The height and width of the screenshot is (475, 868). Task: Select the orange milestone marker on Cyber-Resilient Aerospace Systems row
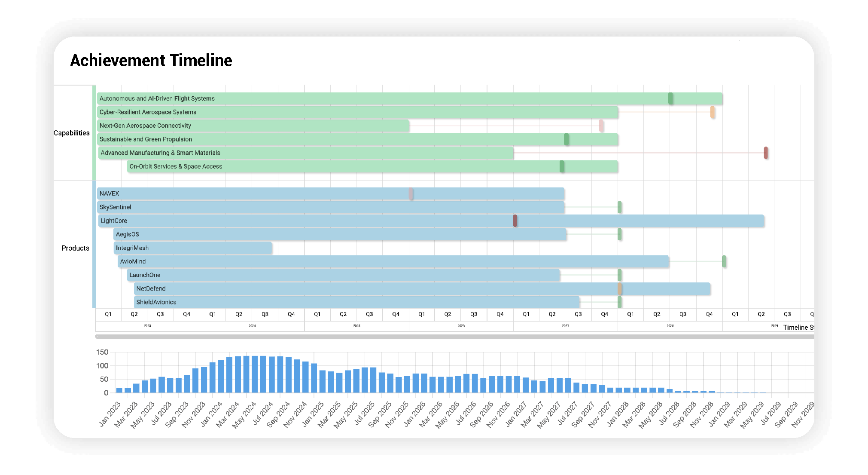tap(712, 112)
